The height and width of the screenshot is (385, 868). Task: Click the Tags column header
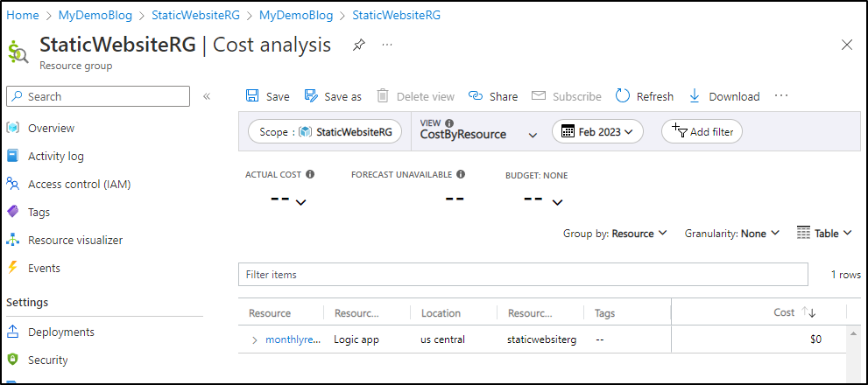click(604, 312)
